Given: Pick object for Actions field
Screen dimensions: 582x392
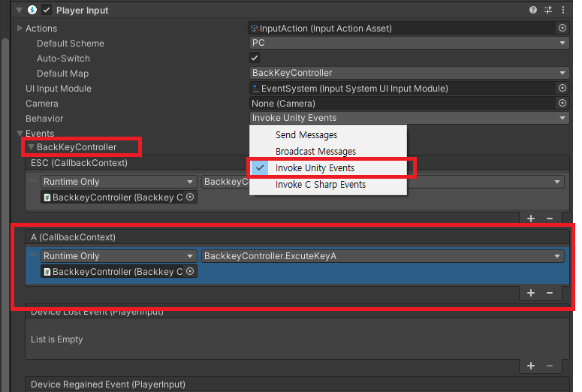Looking at the screenshot, I should click(x=562, y=28).
